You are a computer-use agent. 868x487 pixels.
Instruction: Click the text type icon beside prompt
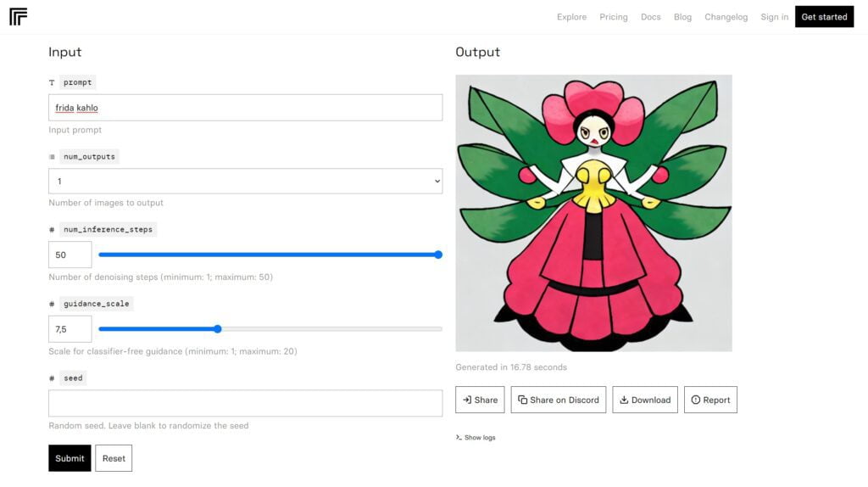52,82
